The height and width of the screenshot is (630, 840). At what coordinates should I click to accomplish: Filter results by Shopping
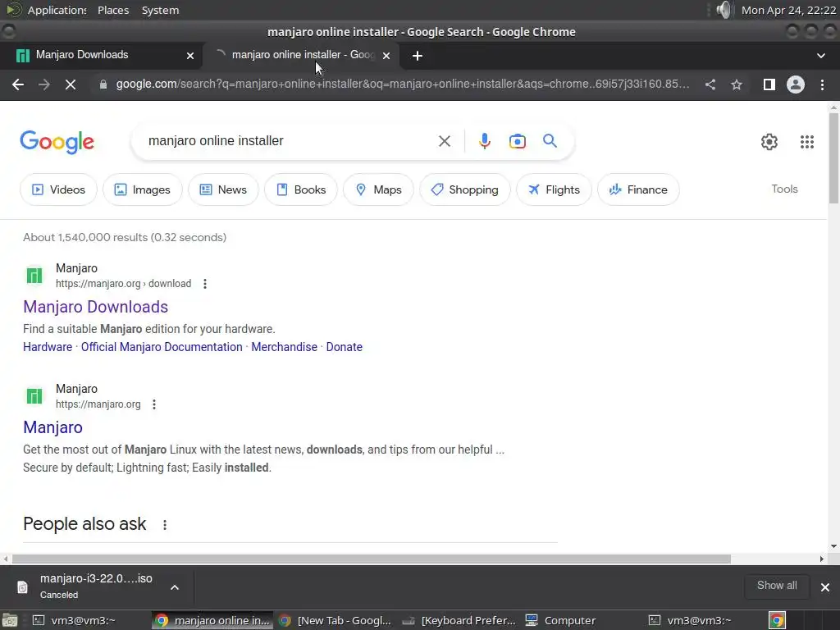(x=464, y=189)
